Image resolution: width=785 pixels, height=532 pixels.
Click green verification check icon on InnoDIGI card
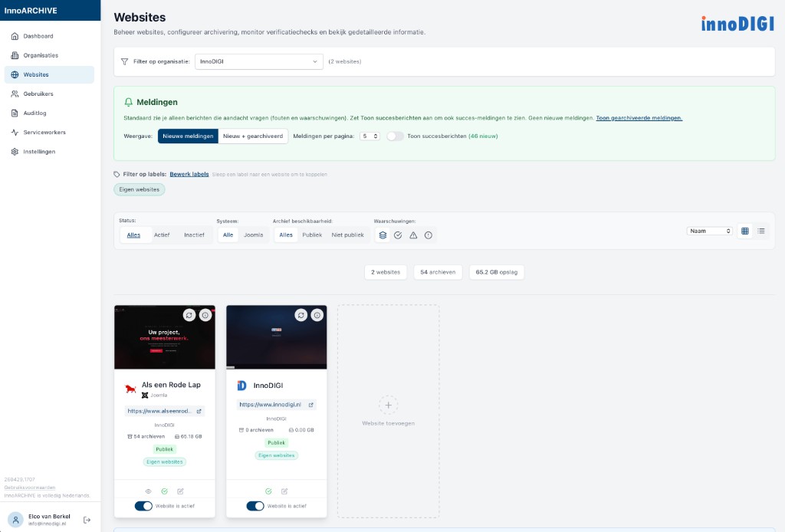(x=268, y=491)
